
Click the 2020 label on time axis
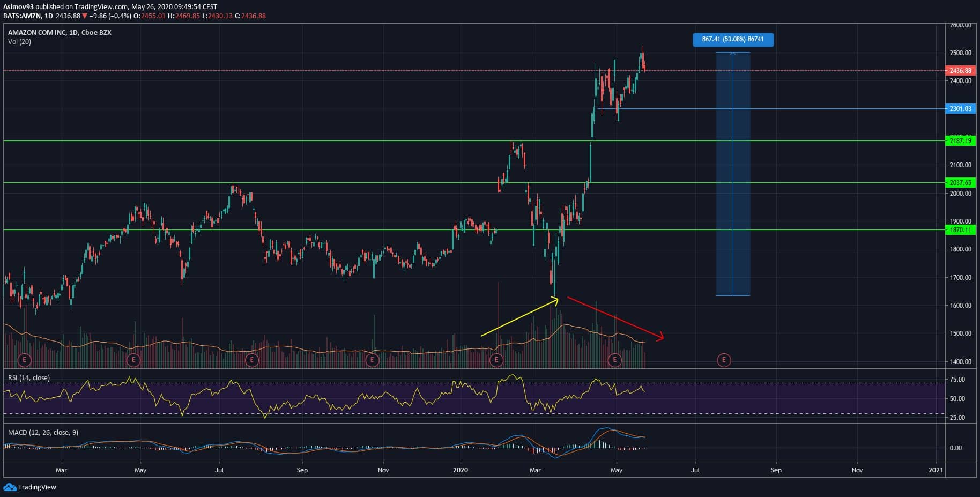(x=461, y=470)
